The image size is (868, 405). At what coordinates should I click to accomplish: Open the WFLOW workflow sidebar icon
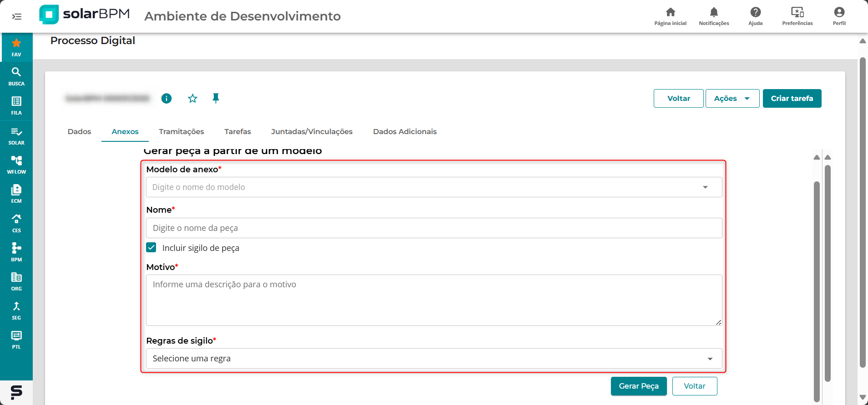pyautogui.click(x=16, y=165)
